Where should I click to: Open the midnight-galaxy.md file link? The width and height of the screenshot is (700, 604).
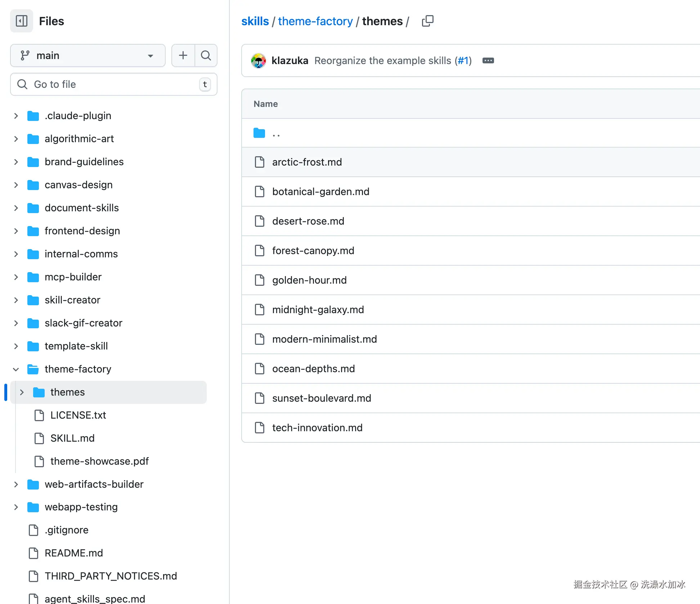(318, 310)
